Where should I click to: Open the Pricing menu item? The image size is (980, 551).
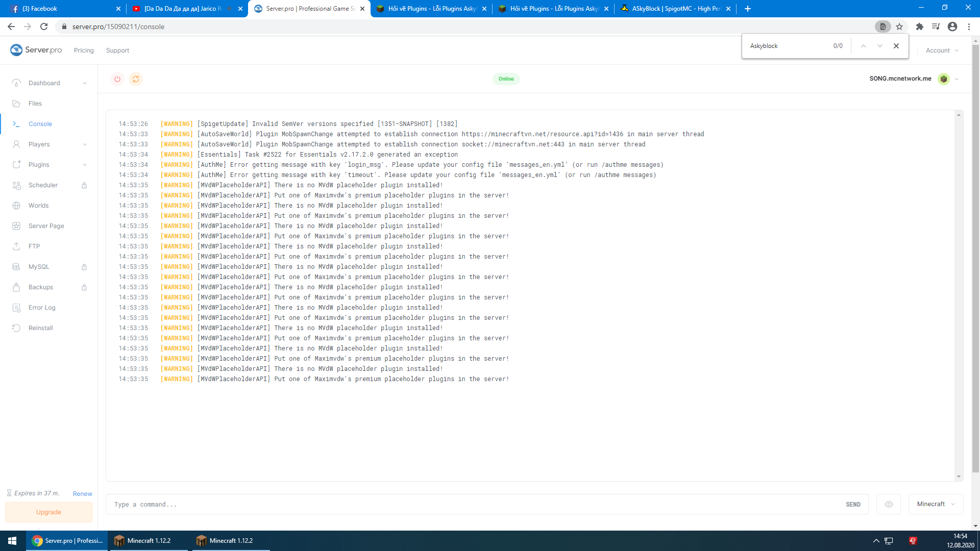pos(84,51)
